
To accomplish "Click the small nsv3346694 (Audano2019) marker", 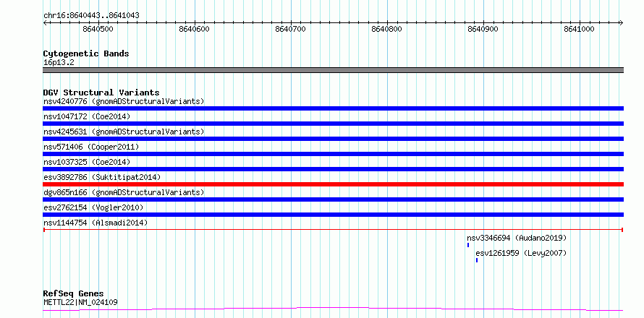I will coord(467,245).
